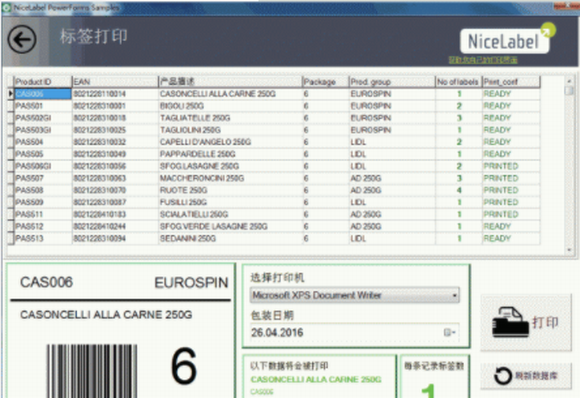Click the Prod. group column header
The image size is (580, 398).
[x=392, y=82]
